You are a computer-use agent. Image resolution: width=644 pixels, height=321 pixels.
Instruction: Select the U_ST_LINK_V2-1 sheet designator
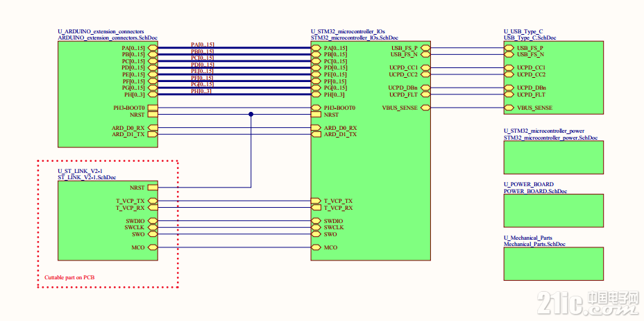tap(80, 172)
